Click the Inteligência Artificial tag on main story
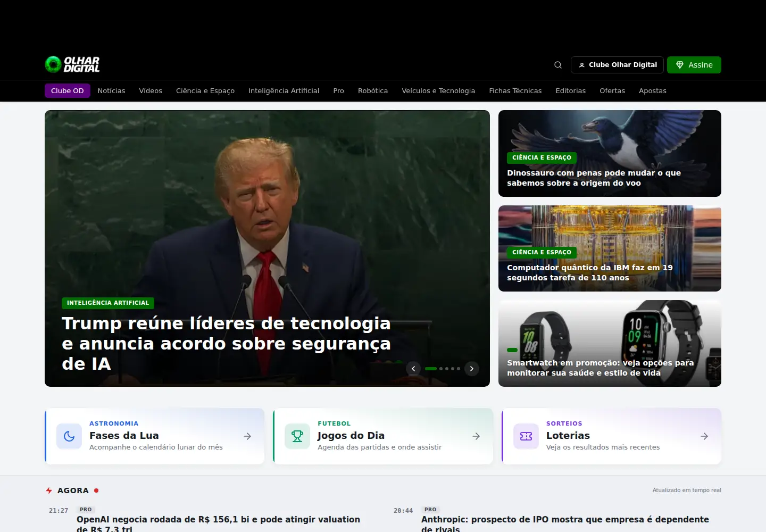 [x=108, y=303]
